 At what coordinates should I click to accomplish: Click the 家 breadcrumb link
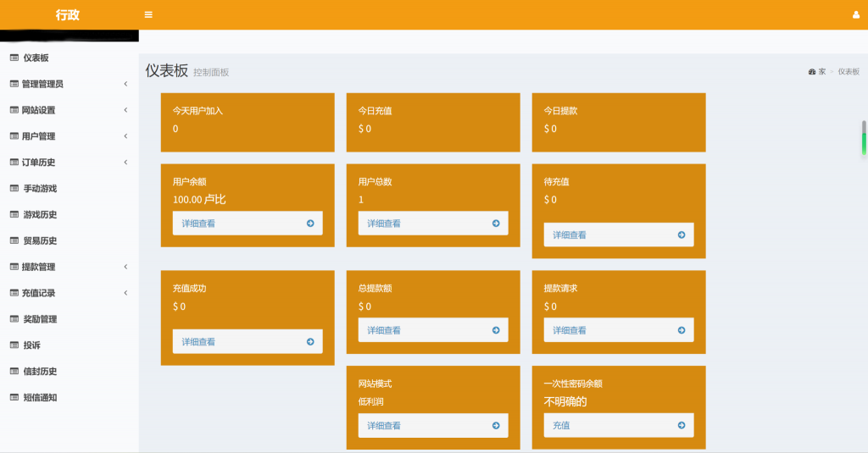821,72
